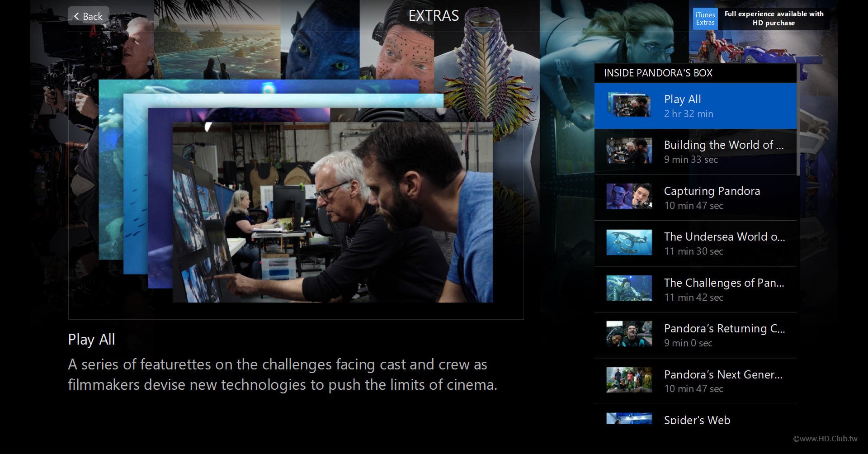Click the Building the World thumbnail
Screen dimensions: 868x454
point(629,151)
